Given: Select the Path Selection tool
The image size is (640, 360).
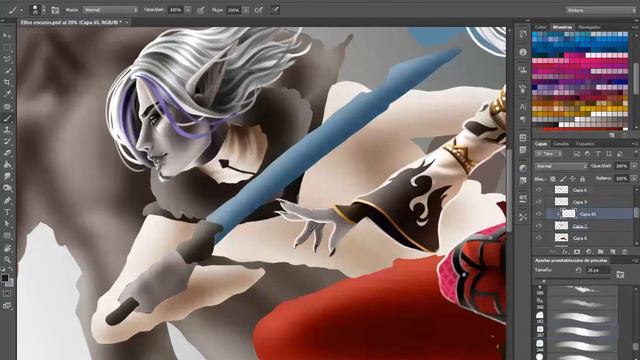Looking at the screenshot, I should [x=7, y=224].
